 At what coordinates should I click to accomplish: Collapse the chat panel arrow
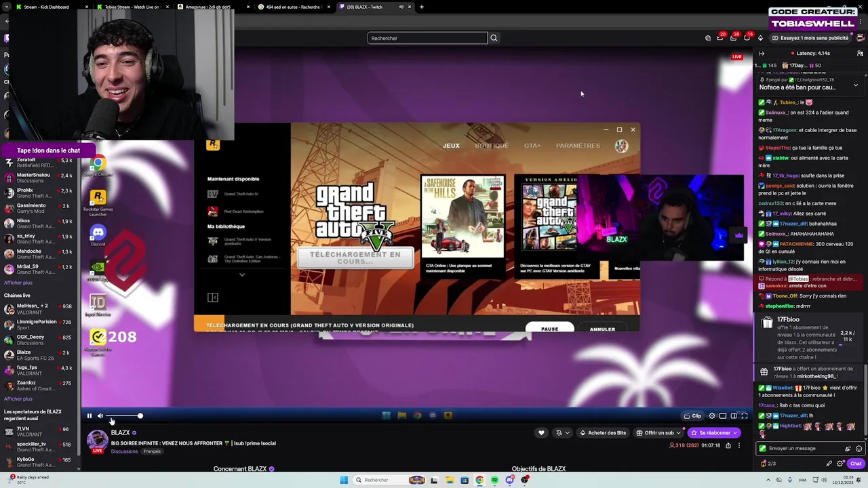pos(762,53)
